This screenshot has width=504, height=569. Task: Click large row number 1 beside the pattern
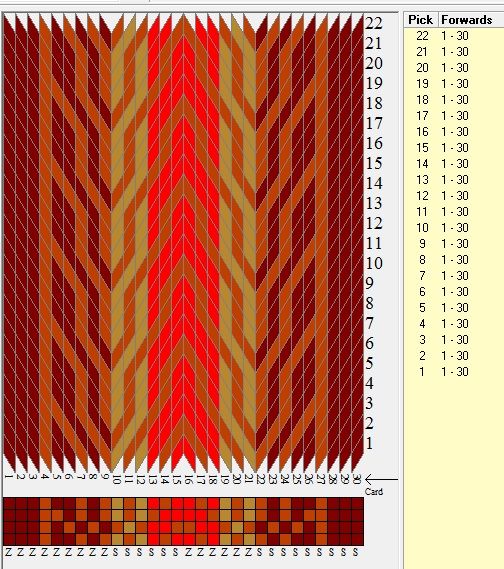point(369,443)
